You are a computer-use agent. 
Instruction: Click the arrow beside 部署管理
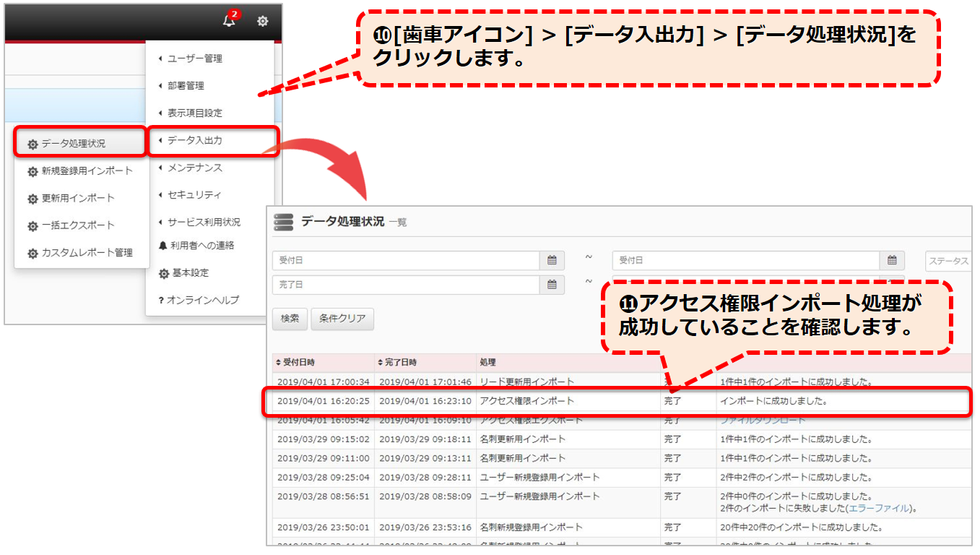[160, 86]
